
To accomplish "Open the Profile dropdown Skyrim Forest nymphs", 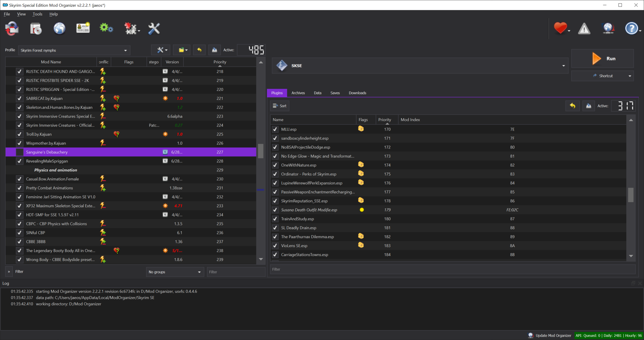I will click(74, 50).
